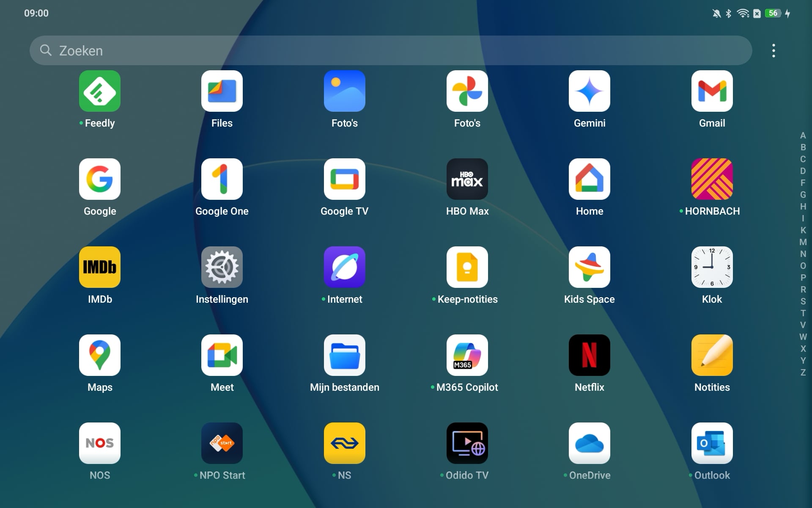Open the Google Home app
The image size is (812, 508).
[x=590, y=179]
